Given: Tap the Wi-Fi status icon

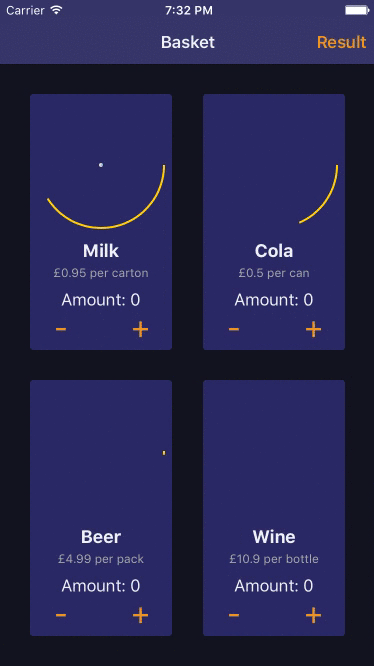Looking at the screenshot, I should pyautogui.click(x=56, y=10).
